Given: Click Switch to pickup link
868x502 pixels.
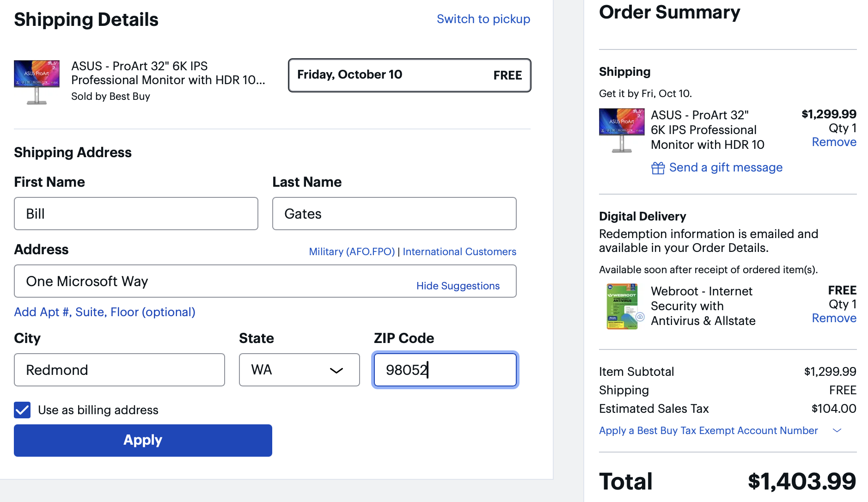Looking at the screenshot, I should pyautogui.click(x=483, y=19).
